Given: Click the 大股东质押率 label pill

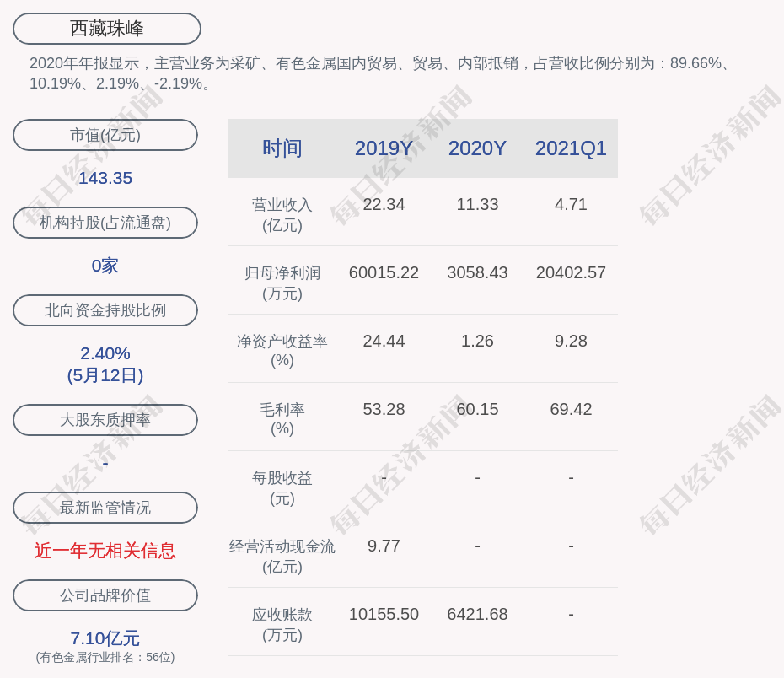Looking at the screenshot, I should point(105,420).
